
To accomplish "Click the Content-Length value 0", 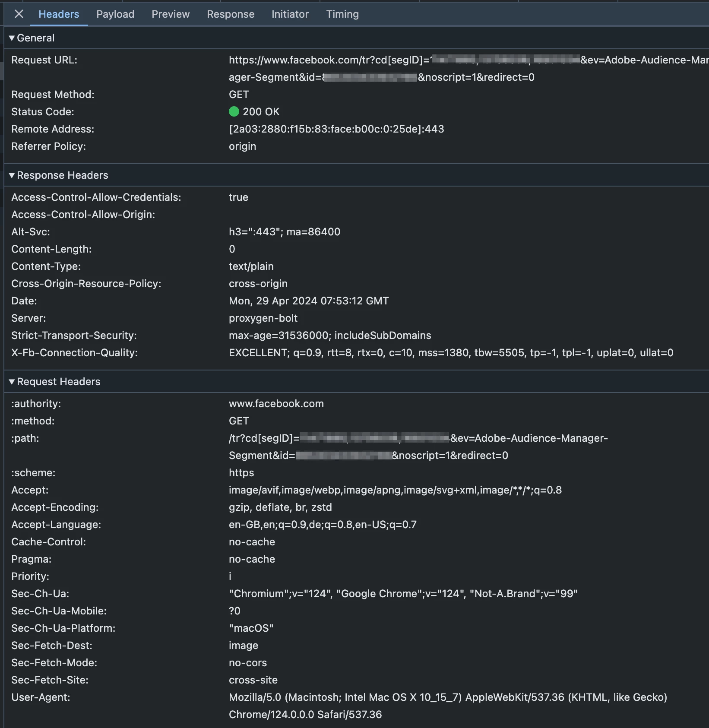I will [x=232, y=249].
